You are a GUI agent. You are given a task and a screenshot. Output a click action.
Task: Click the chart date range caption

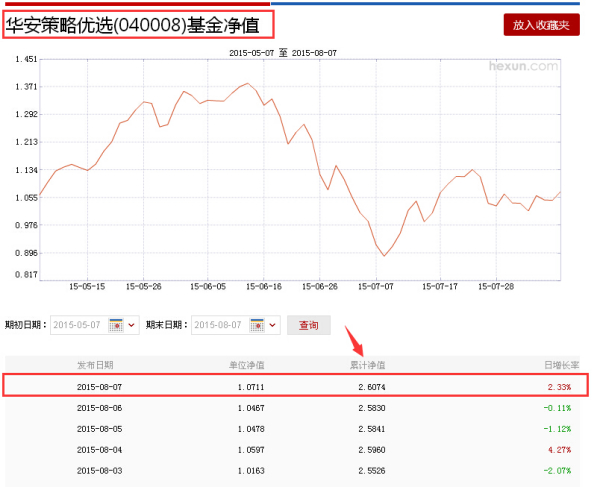(283, 53)
